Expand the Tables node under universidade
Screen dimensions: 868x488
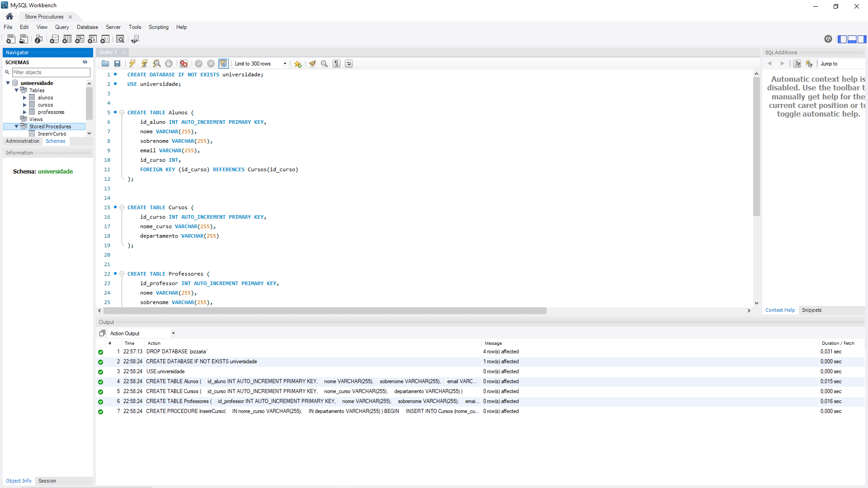click(x=17, y=90)
